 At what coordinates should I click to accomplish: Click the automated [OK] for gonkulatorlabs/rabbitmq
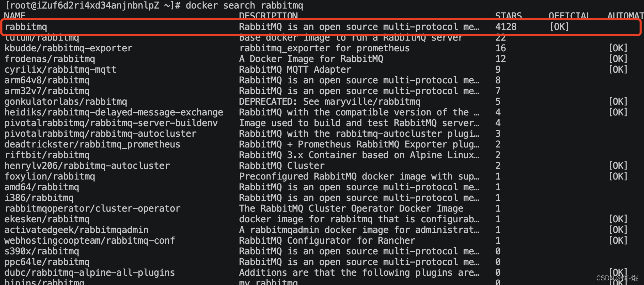click(618, 102)
